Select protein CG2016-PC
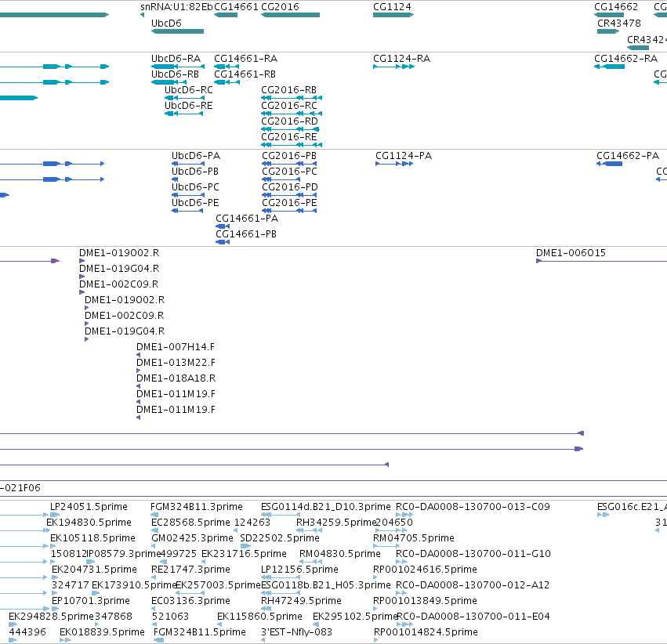The width and height of the screenshot is (667, 644). [281, 179]
